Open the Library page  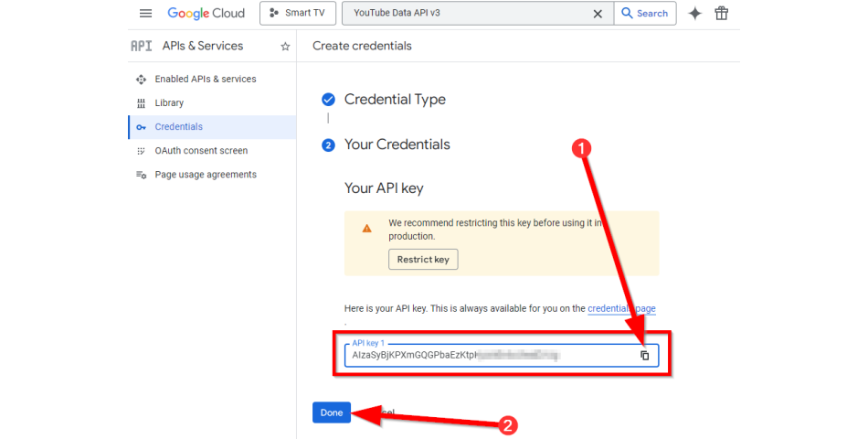click(x=169, y=103)
